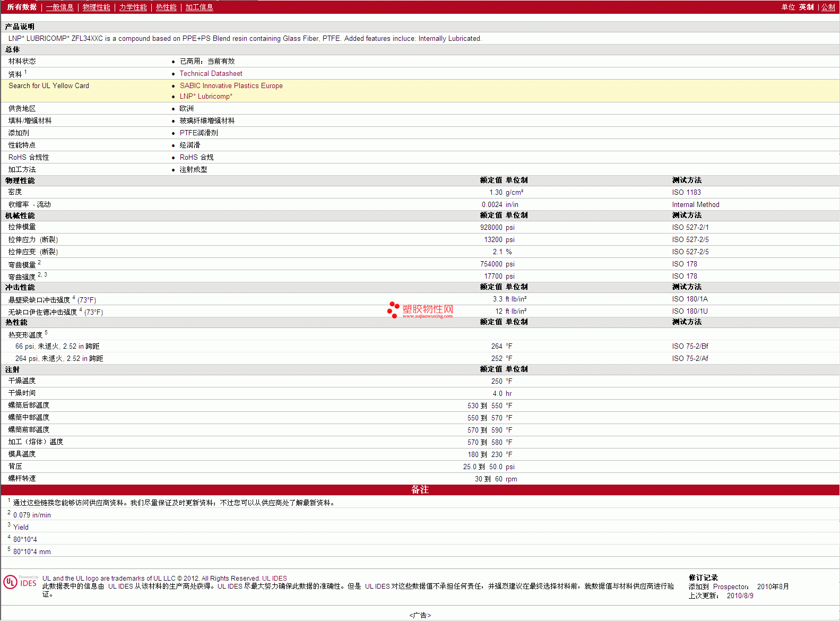The width and height of the screenshot is (840, 621).
Task: Click 弯曲强度 value 17700
Action: pyautogui.click(x=493, y=277)
